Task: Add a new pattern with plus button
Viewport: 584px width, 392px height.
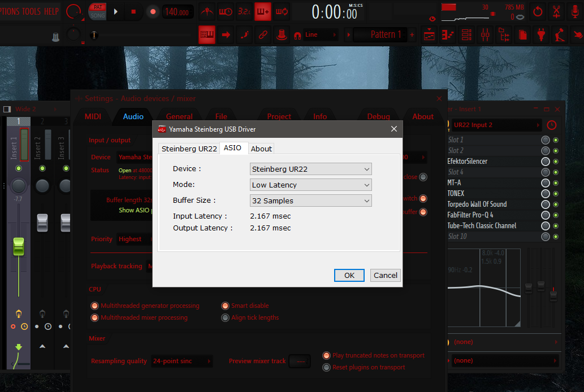Action: [x=412, y=35]
